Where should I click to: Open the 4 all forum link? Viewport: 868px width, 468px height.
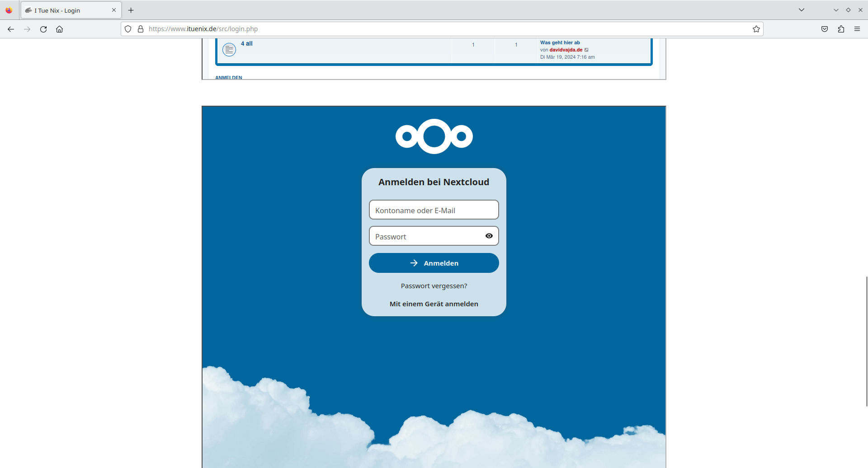246,44
